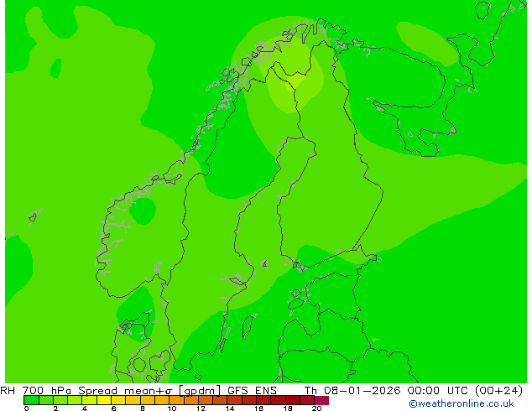Click the "Spread mean+σ" label
The height and width of the screenshot is (411, 532).
(125, 391)
